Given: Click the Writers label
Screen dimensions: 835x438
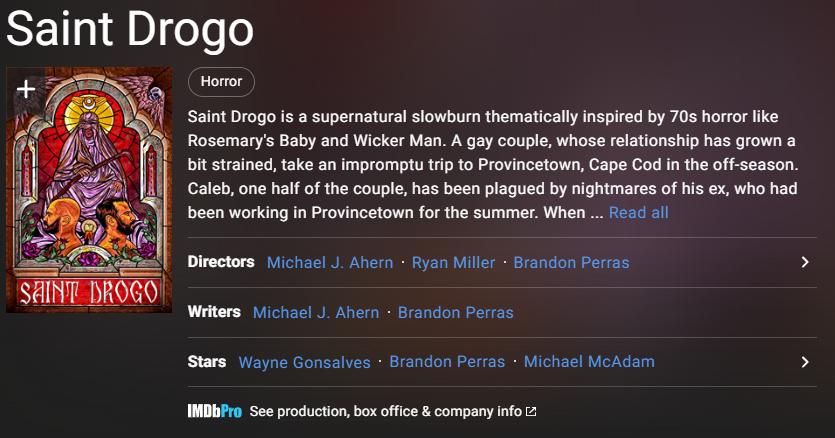Looking at the screenshot, I should pyautogui.click(x=214, y=312).
